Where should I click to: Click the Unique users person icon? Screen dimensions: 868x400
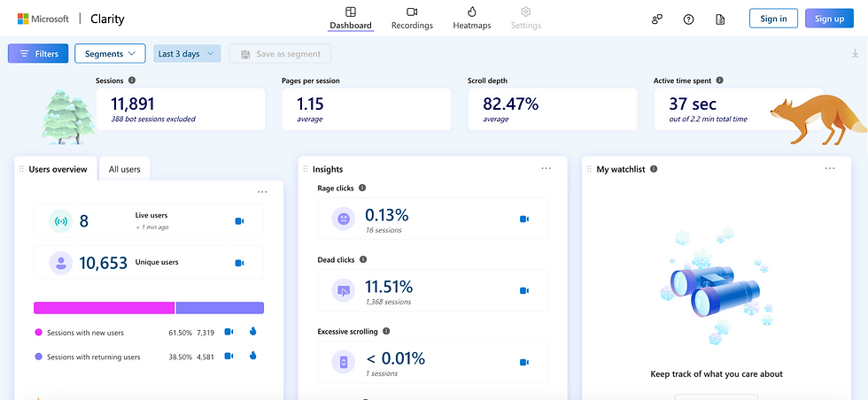click(61, 263)
